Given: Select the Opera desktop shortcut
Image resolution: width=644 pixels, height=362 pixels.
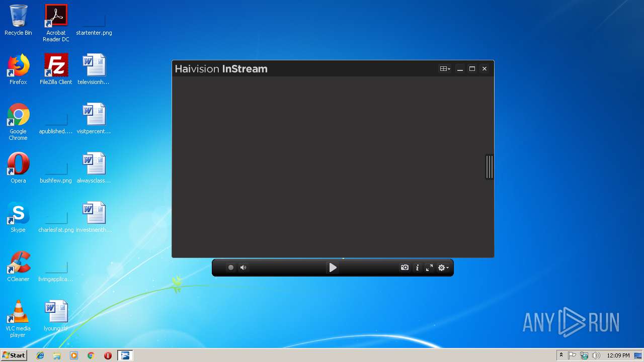Looking at the screenshot, I should pos(18,168).
